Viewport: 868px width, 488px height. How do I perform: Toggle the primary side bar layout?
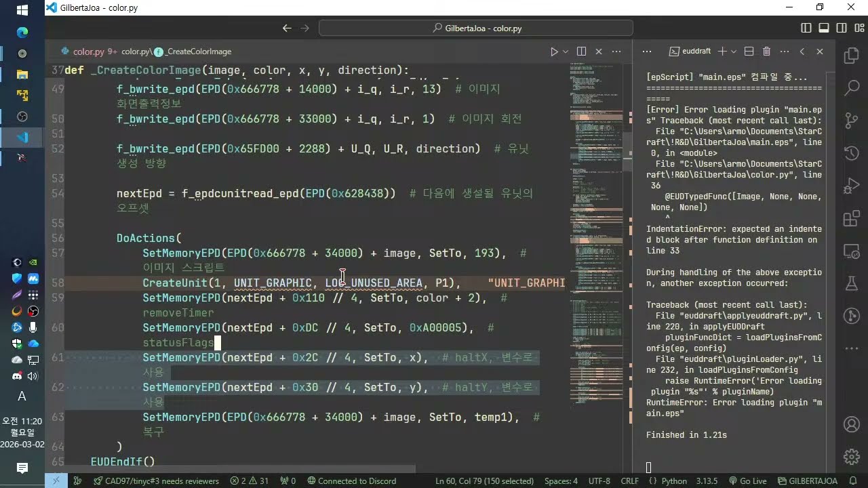click(x=806, y=28)
